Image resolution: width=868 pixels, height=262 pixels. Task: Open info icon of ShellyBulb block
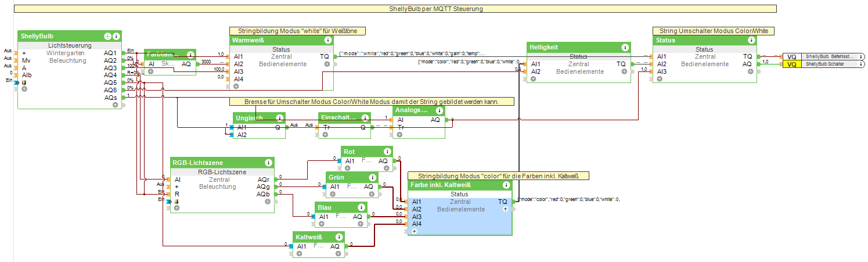tap(116, 36)
